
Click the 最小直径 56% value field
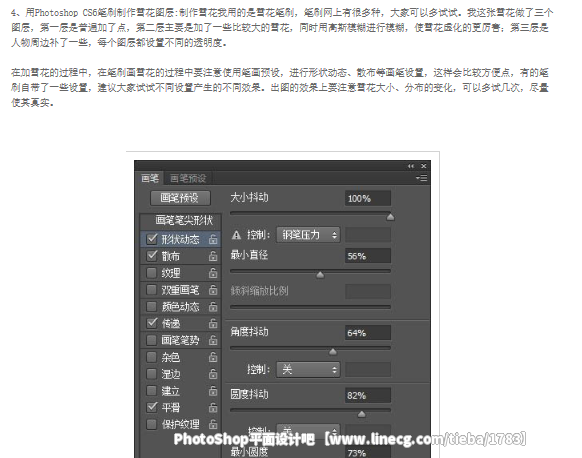(x=368, y=256)
